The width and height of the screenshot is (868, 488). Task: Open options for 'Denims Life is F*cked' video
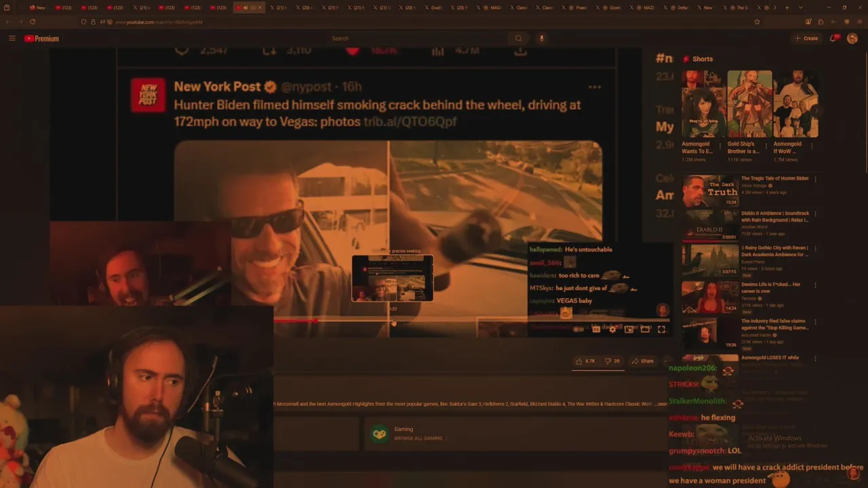[x=815, y=285]
